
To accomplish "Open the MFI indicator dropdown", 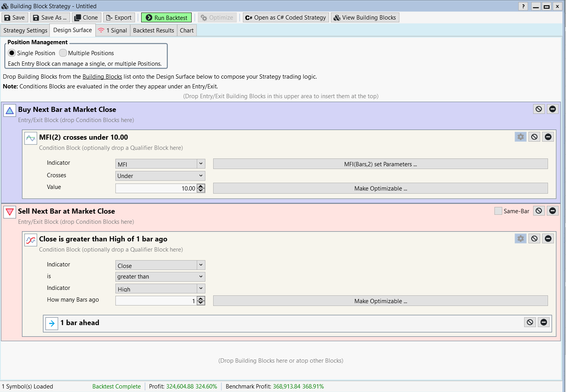I will (201, 164).
